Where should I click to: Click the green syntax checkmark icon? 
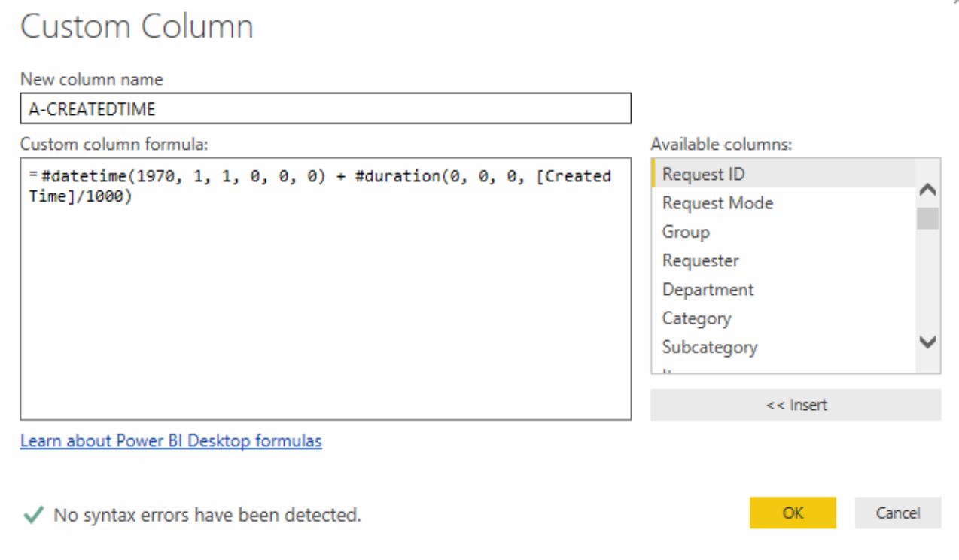pos(33,515)
